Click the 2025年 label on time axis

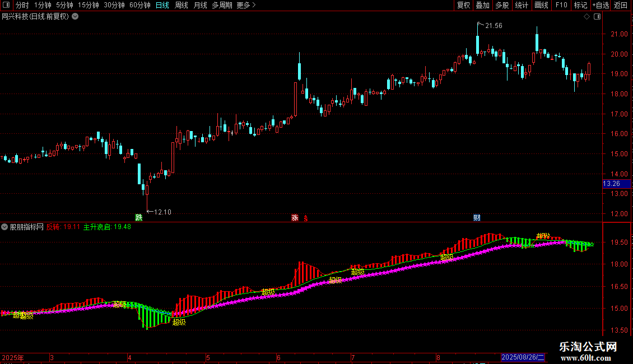pos(12,357)
